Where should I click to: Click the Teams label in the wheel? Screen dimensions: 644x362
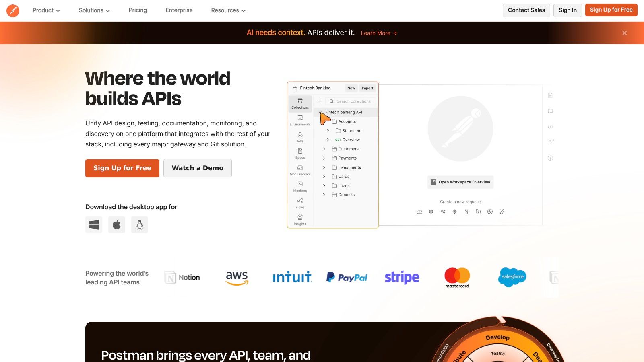pos(498,354)
